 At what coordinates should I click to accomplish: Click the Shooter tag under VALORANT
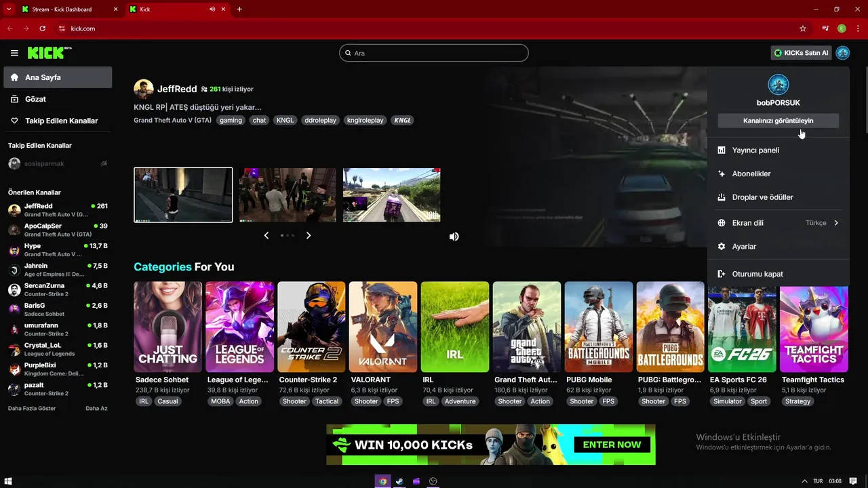(366, 401)
